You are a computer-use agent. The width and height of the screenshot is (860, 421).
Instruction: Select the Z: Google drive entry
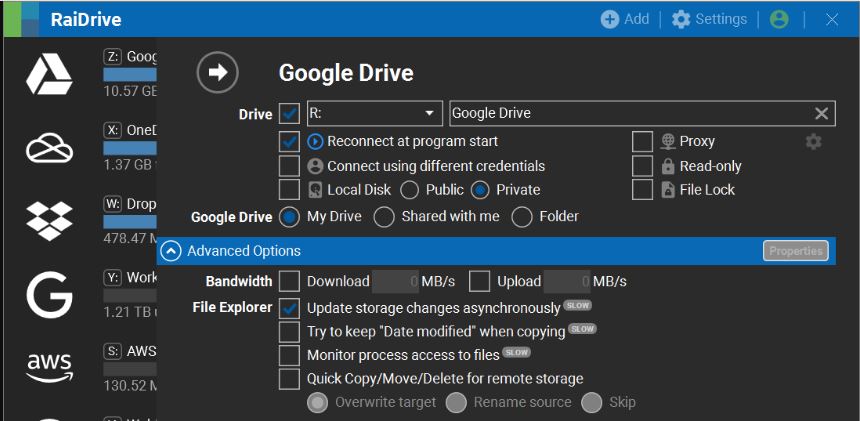(130, 73)
